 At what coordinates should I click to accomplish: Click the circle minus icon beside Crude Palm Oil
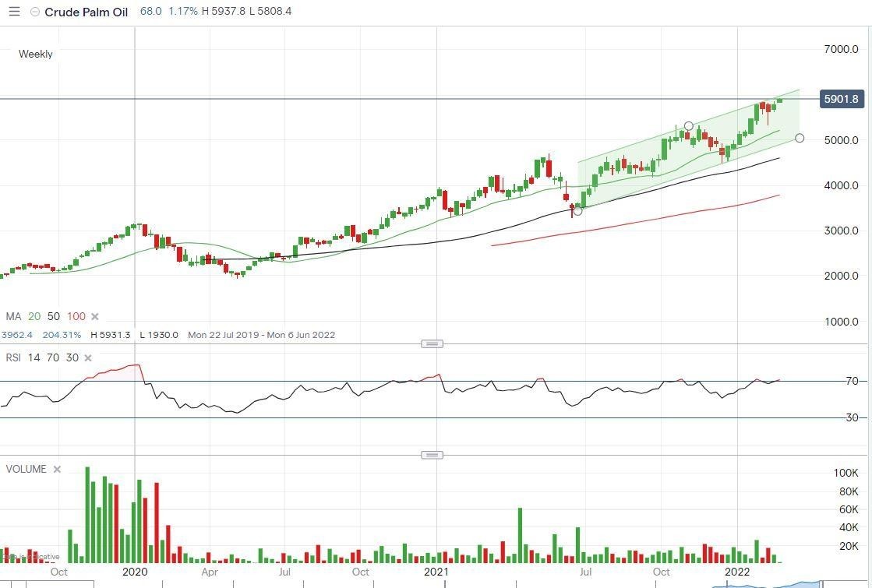pyautogui.click(x=34, y=12)
